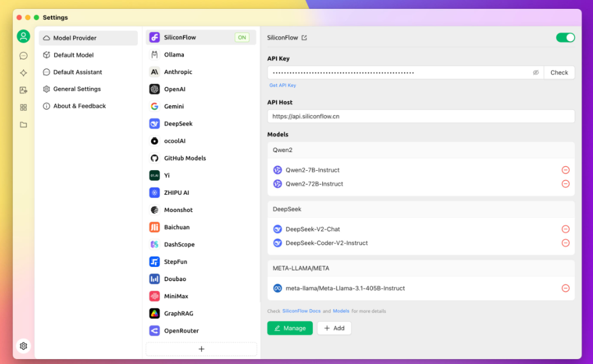The image size is (593, 364).
Task: Open the Models details link
Action: tap(341, 311)
